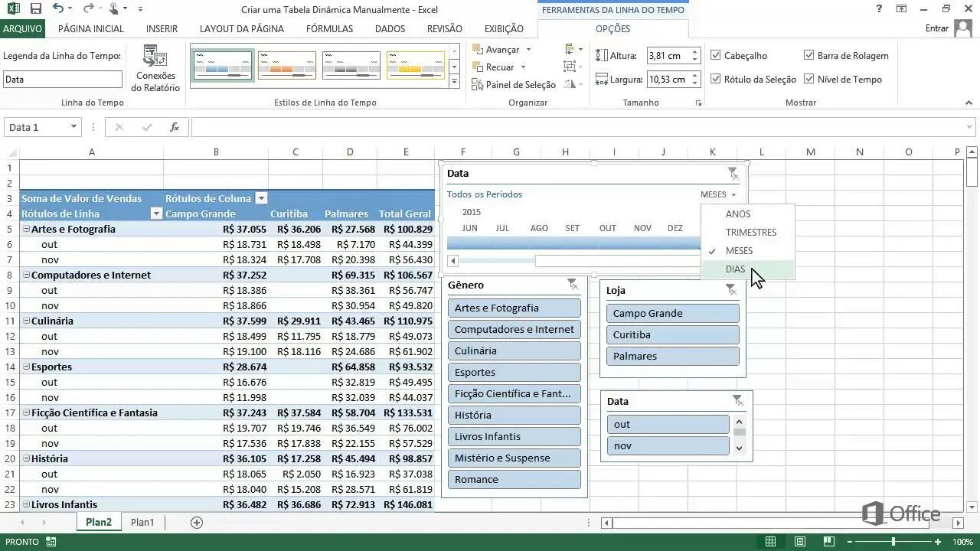Toggle Rótulo da Seleção checkbox
The width and height of the screenshot is (980, 551).
(715, 79)
